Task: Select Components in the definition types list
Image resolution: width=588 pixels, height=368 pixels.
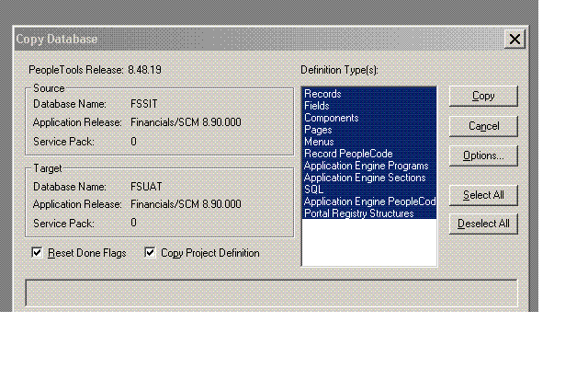Action: 369,118
